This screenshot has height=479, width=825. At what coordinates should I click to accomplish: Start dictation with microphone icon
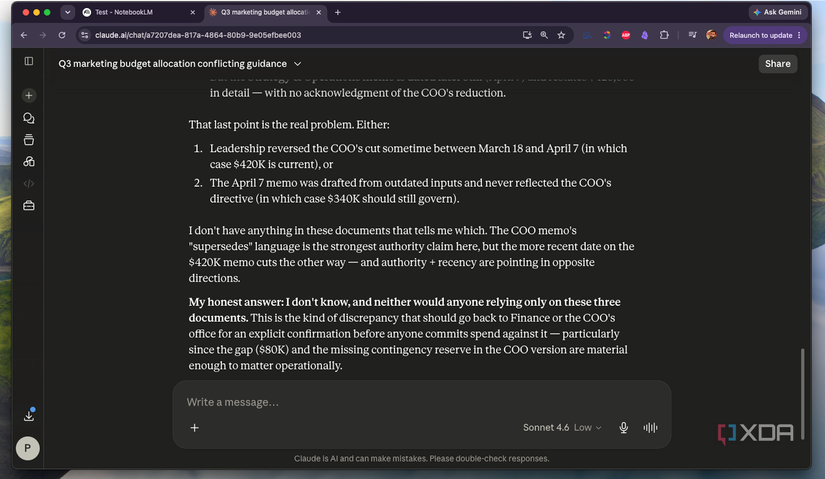(x=623, y=428)
